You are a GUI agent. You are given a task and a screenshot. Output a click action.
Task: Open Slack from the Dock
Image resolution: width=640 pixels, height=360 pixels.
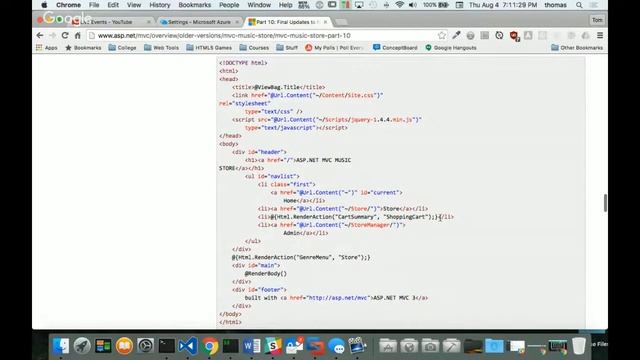click(273, 346)
